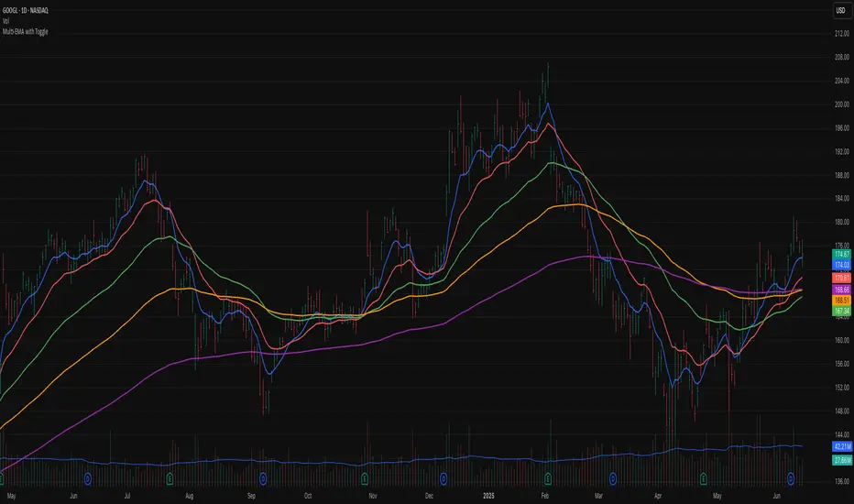854x504 pixels.
Task: Click the Apr label on time axis
Action: (x=658, y=496)
